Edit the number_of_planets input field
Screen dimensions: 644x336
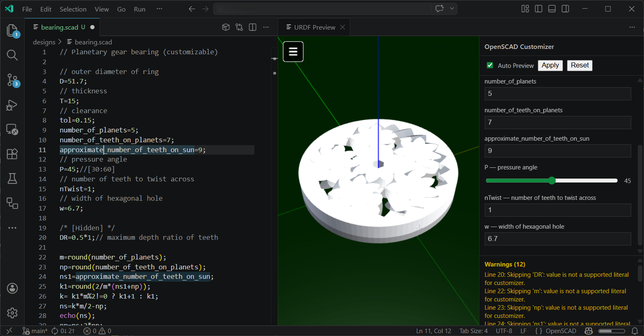point(558,94)
